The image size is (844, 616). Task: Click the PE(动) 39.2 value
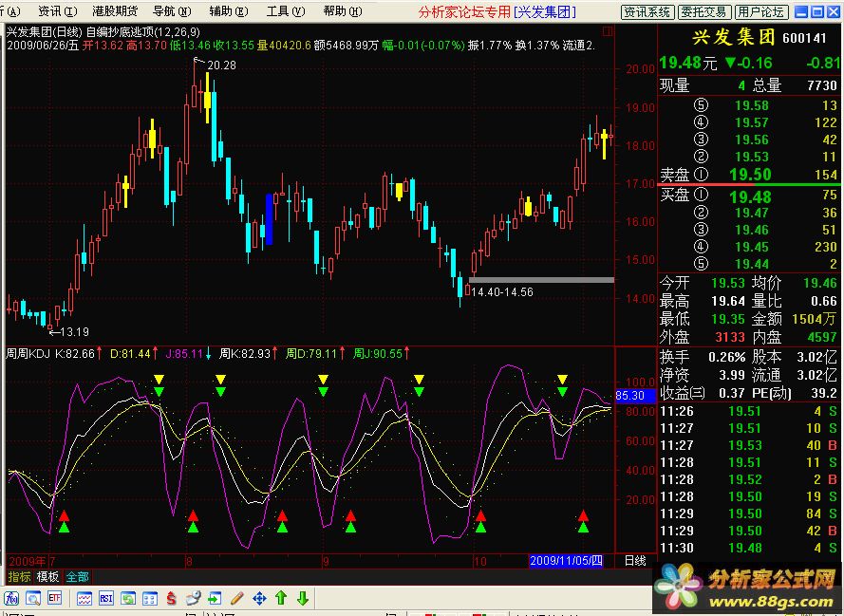click(823, 393)
